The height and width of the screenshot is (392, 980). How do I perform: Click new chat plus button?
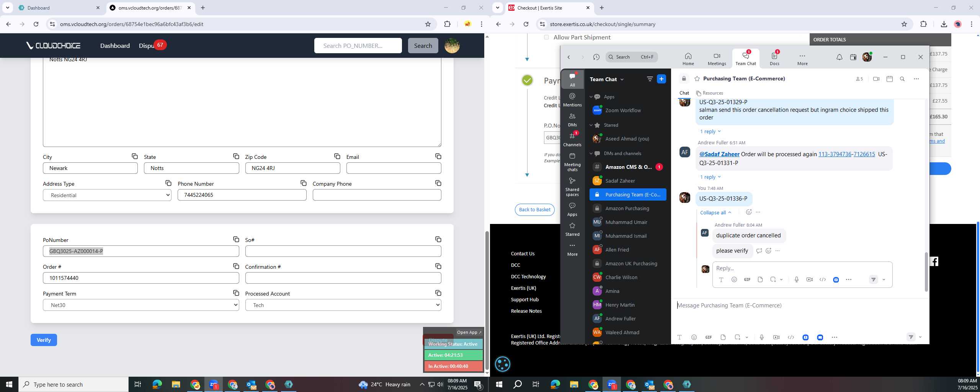[661, 79]
